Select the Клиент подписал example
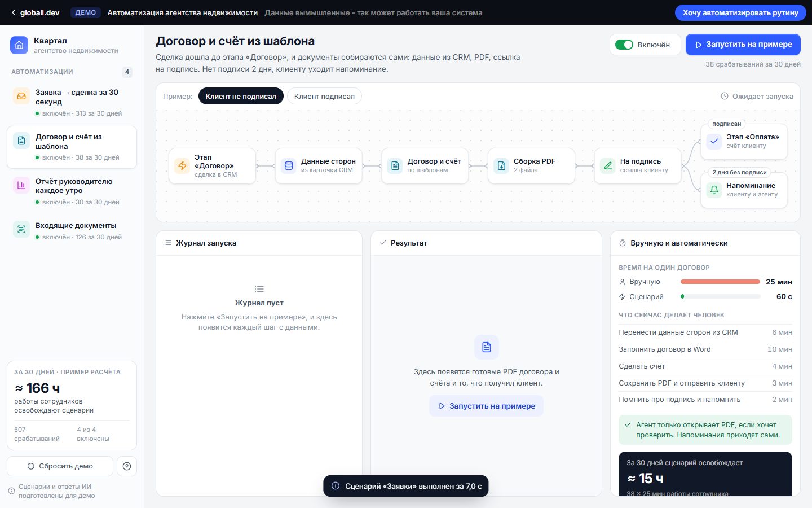Screen dimensions: 812x508 point(324,96)
